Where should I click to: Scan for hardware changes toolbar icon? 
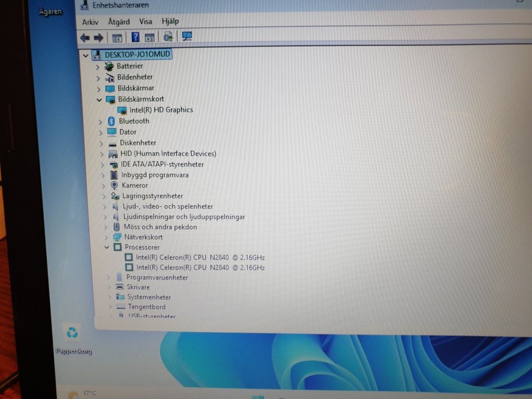pos(187,36)
